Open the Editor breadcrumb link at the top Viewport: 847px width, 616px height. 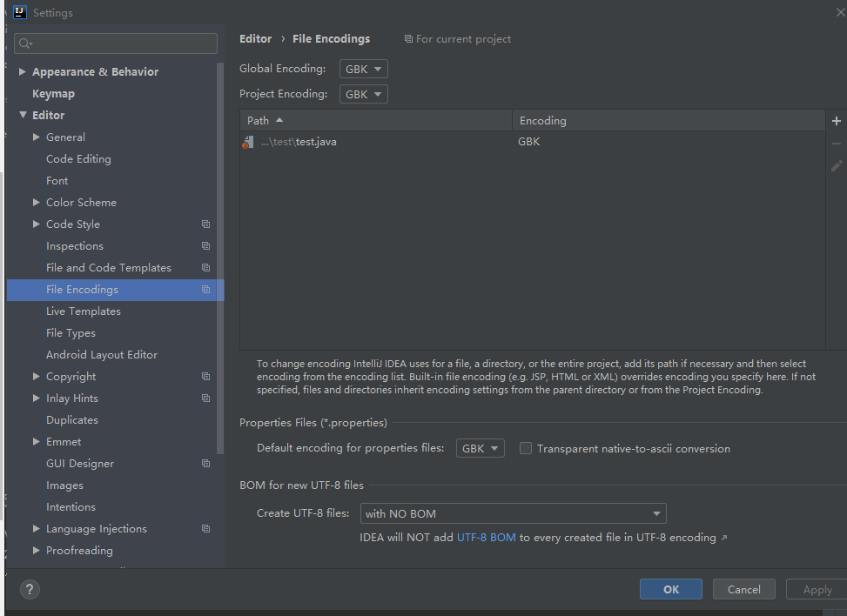tap(255, 38)
